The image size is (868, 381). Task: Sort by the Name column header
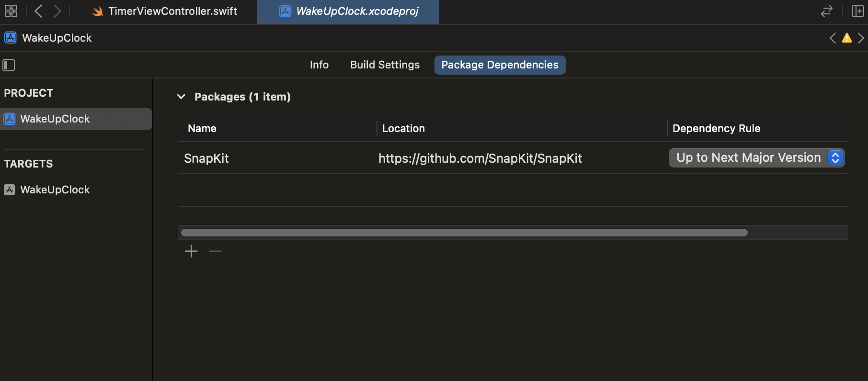click(x=202, y=128)
